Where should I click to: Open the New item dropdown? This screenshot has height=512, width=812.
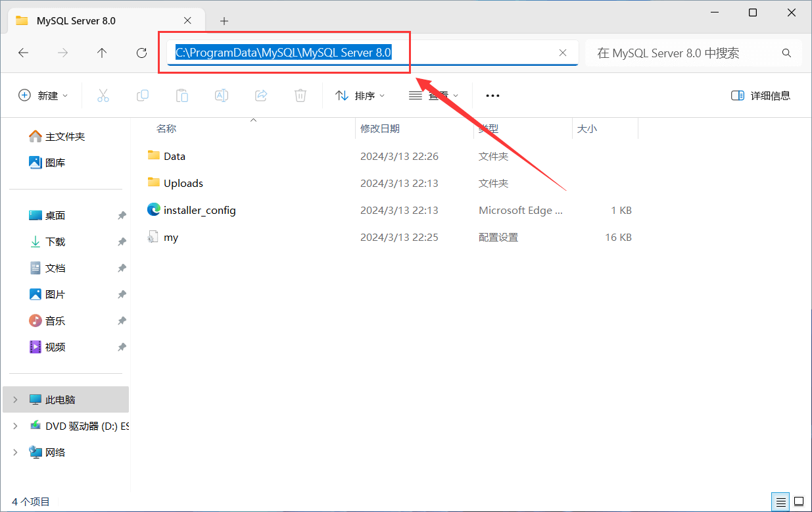[43, 95]
